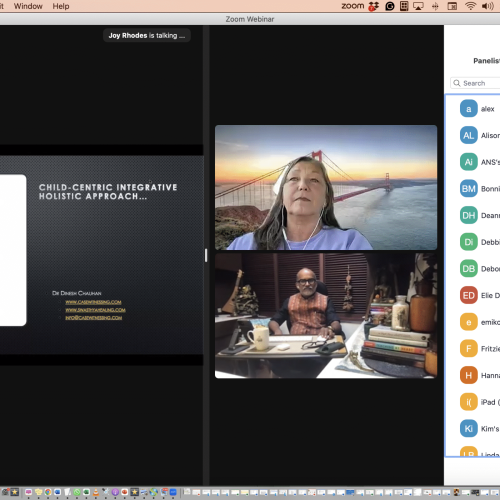Screen dimensions: 500x500
Task: Open the www.casewitnessing.com link on slide
Action: pyautogui.click(x=93, y=302)
